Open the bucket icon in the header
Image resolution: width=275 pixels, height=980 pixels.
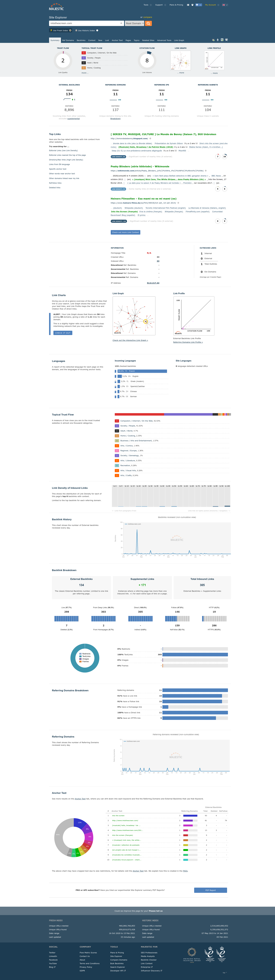[x=192, y=5]
